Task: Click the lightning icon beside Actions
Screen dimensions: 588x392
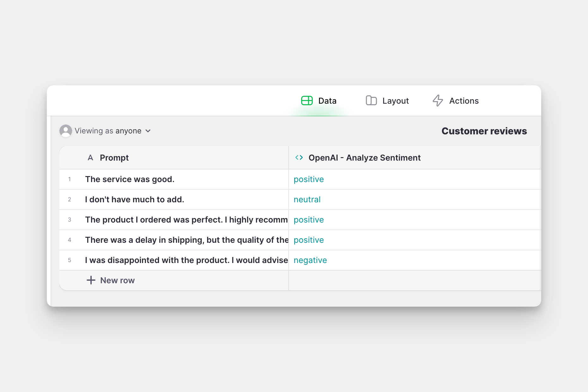Action: pos(438,101)
